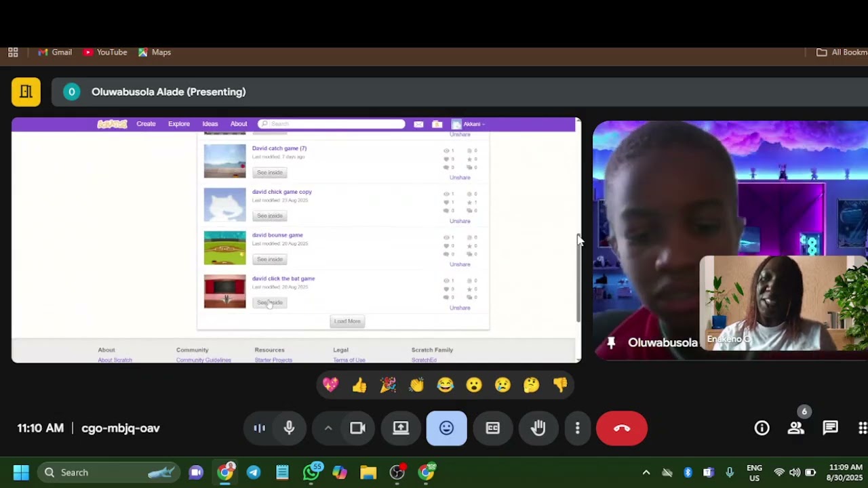Open the Scratch messages envelope icon
868x488 pixels.
click(418, 124)
